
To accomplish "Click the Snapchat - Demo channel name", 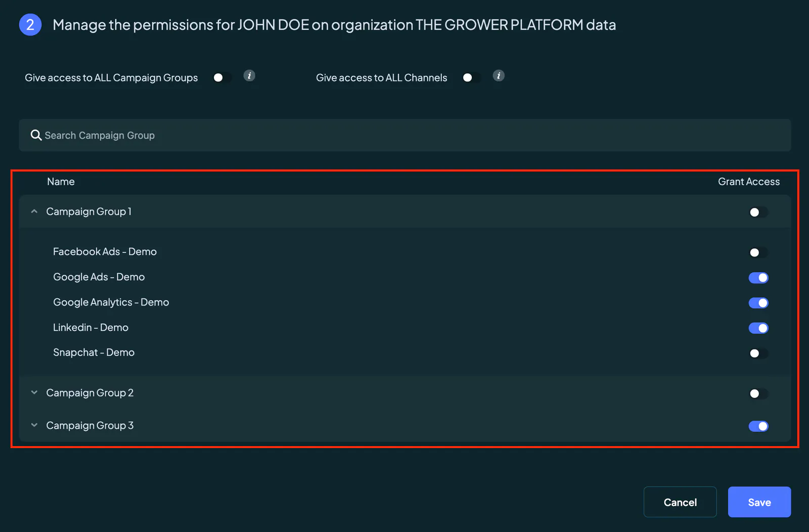I will coord(94,352).
